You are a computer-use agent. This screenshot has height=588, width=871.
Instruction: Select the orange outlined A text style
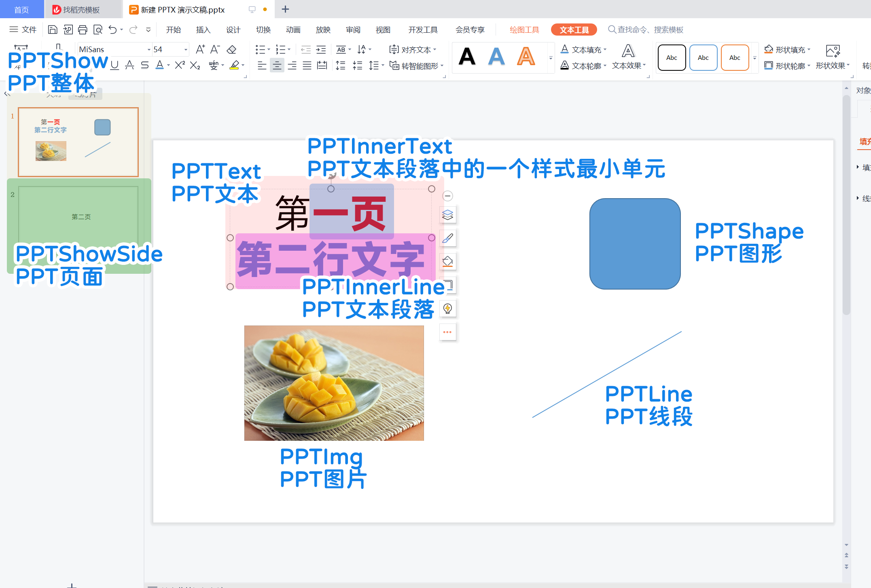tap(526, 57)
